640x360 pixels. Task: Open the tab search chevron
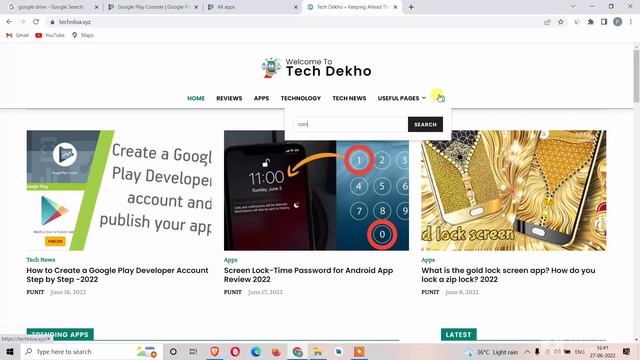tap(573, 7)
